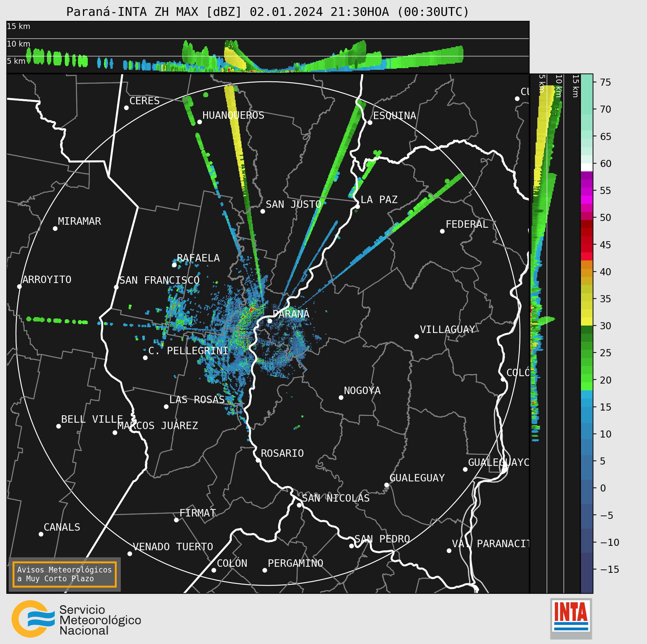Click the LAS ROSAS city label
This screenshot has width=647, height=644.
click(x=197, y=399)
